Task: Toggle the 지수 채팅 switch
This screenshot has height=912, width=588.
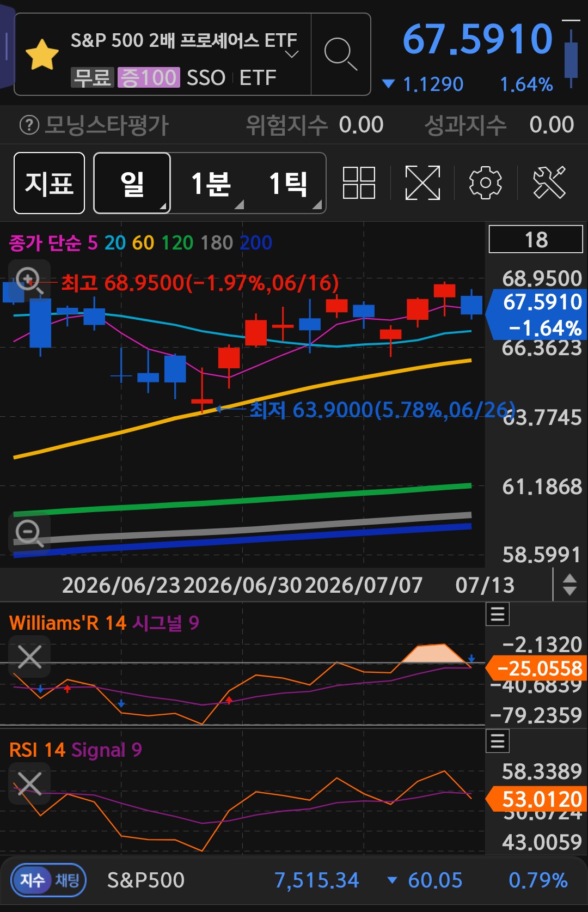Action: [x=49, y=880]
